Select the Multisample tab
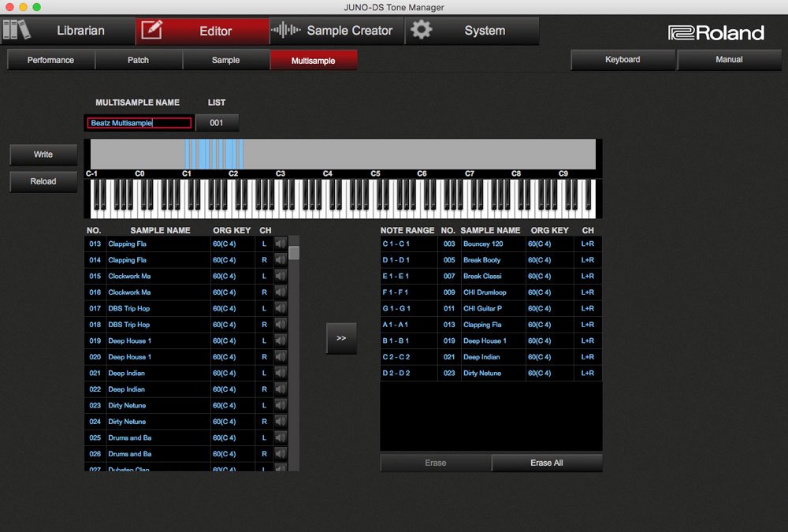Viewport: 788px width, 532px height. point(314,60)
